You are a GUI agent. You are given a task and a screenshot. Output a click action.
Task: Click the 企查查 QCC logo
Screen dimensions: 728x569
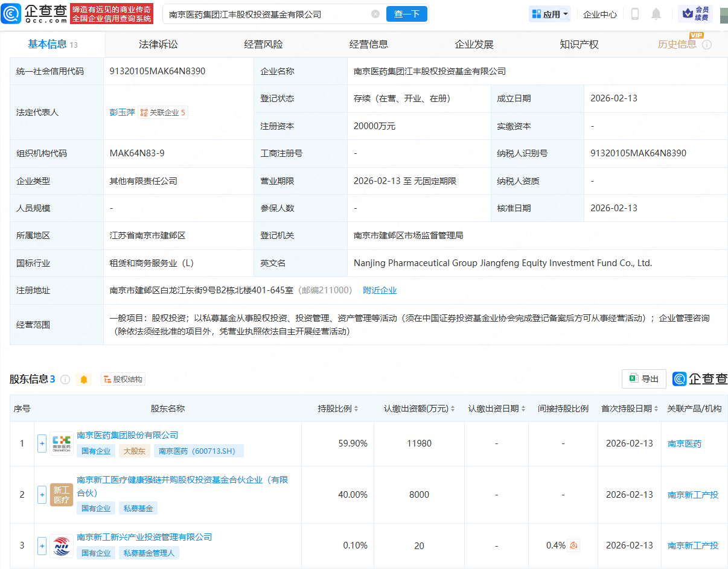[x=33, y=13]
